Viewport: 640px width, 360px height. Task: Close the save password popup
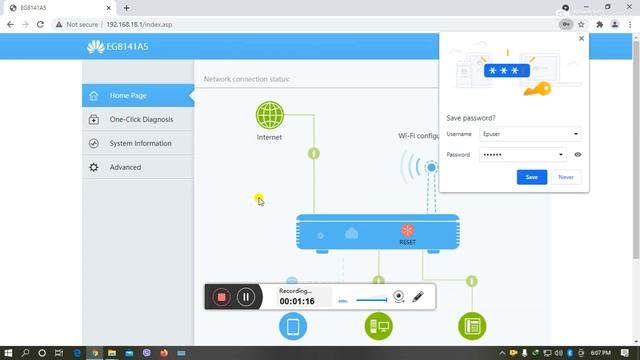click(x=582, y=38)
